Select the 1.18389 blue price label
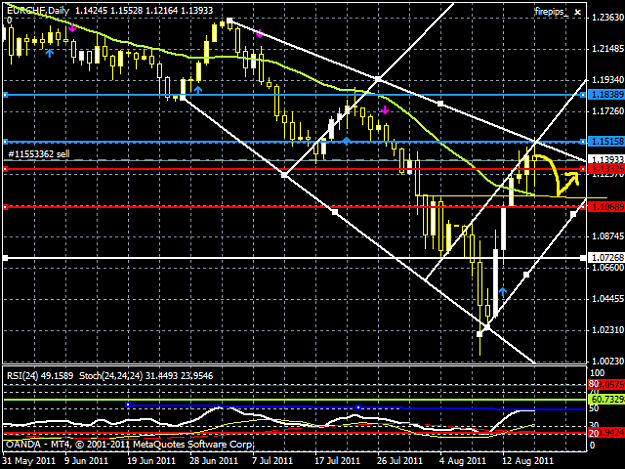 [x=607, y=95]
